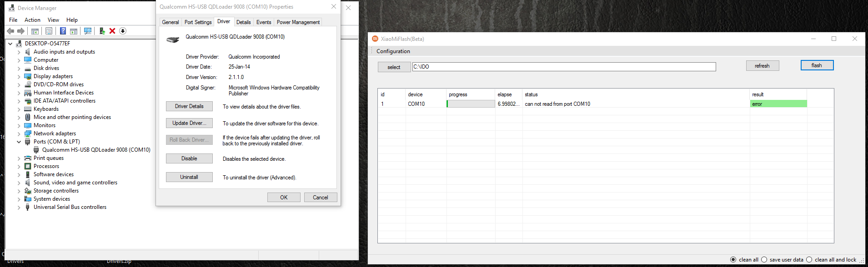868x267 pixels.
Task: Select the 'clean all' radio option
Action: 733,260
